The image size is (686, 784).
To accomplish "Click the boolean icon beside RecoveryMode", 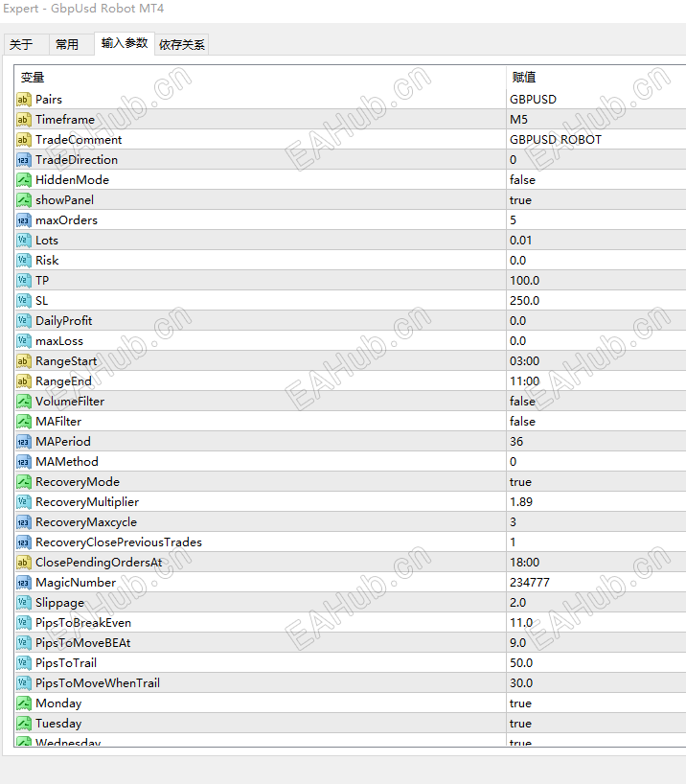I will pyautogui.click(x=24, y=482).
